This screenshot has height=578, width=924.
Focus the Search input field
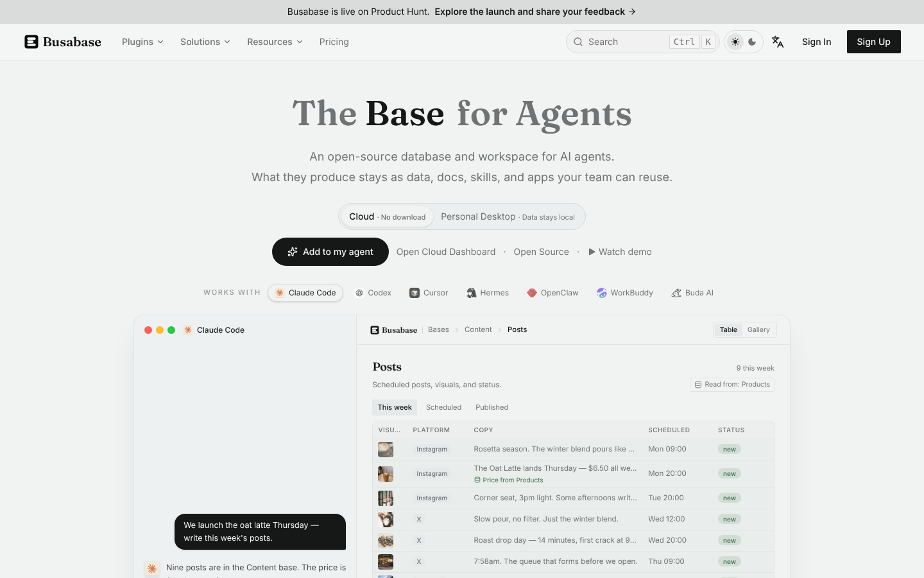(x=642, y=42)
